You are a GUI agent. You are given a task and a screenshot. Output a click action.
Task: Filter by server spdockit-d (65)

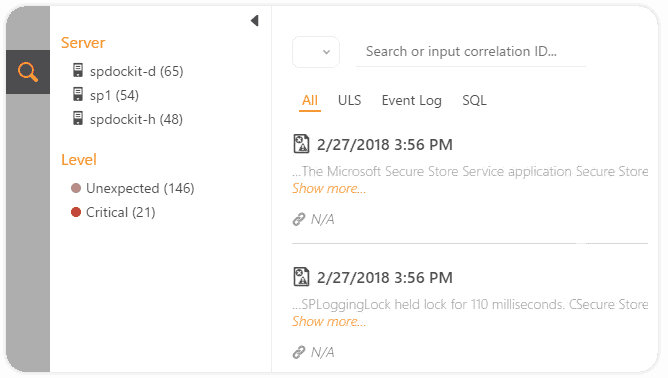(136, 71)
